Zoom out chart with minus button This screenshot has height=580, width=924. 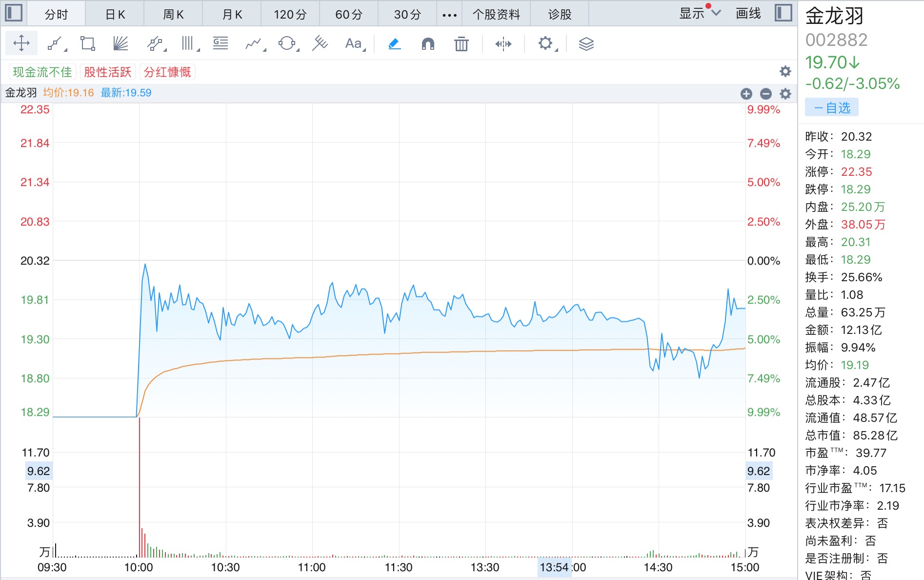coord(766,94)
